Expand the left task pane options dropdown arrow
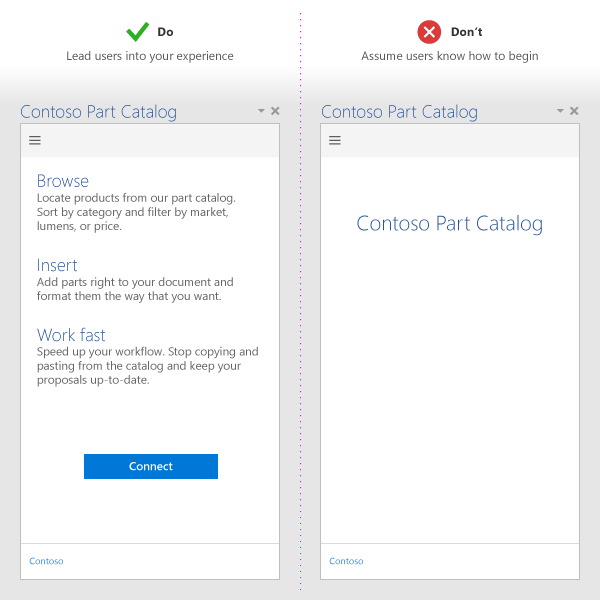 point(261,111)
